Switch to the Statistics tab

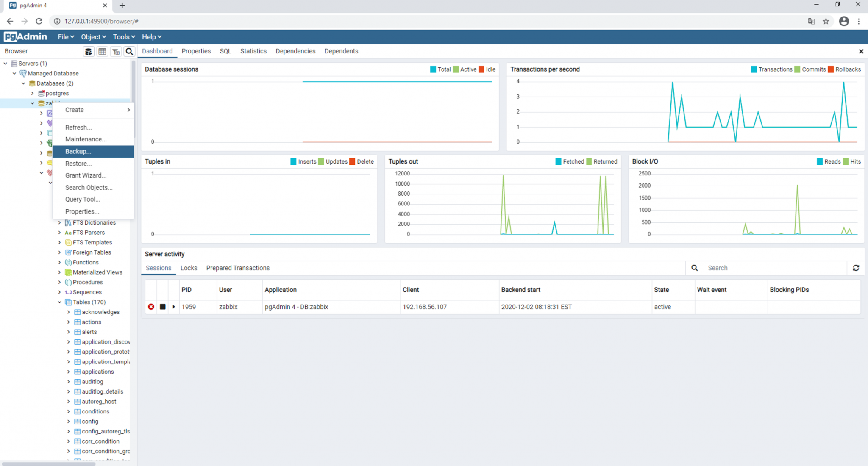pos(253,51)
